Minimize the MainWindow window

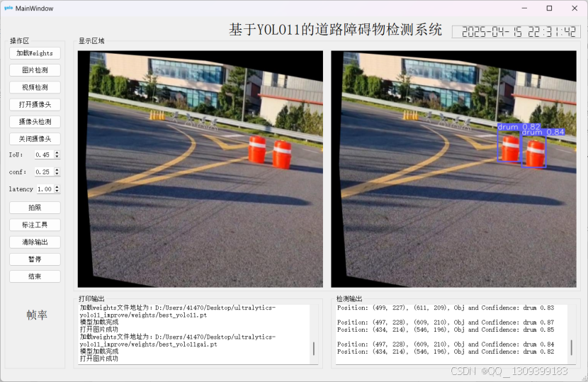coord(524,9)
